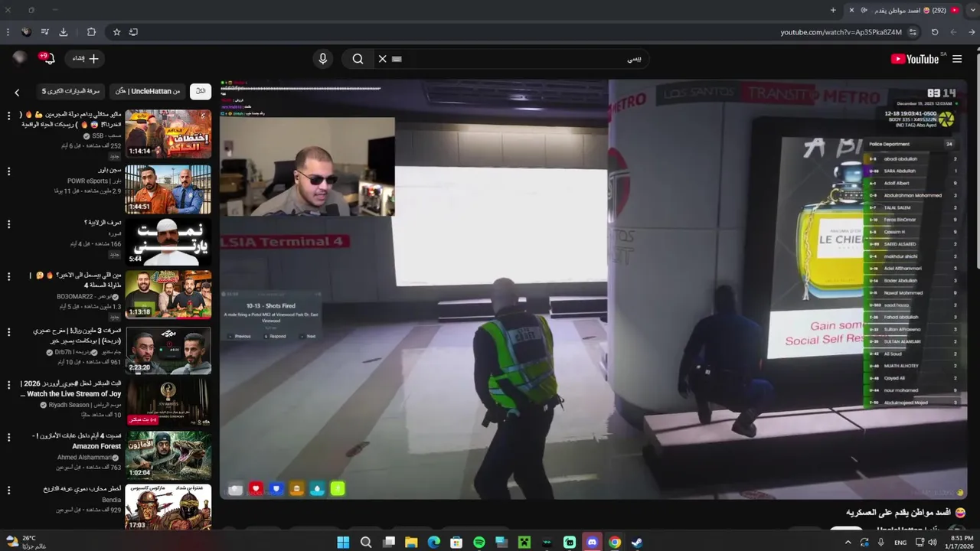Open the 1:13:18 BO3OMAR22 thumbnail
Image resolution: width=980 pixels, height=551 pixels.
(x=168, y=294)
